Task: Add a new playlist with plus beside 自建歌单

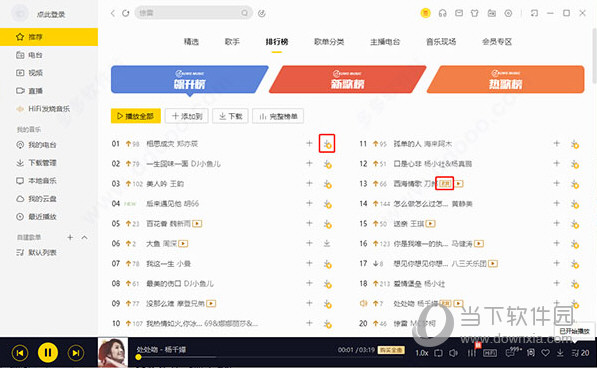Action: point(70,237)
